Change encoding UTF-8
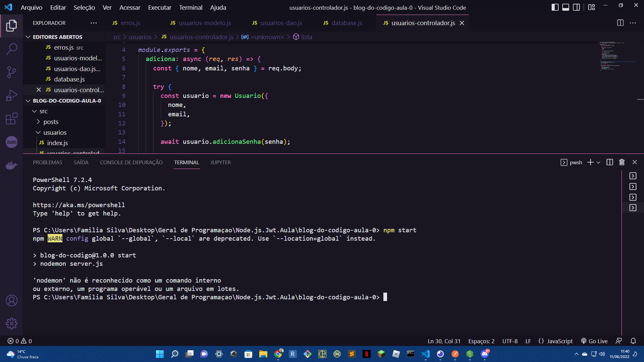The height and width of the screenshot is (362, 644). click(510, 341)
